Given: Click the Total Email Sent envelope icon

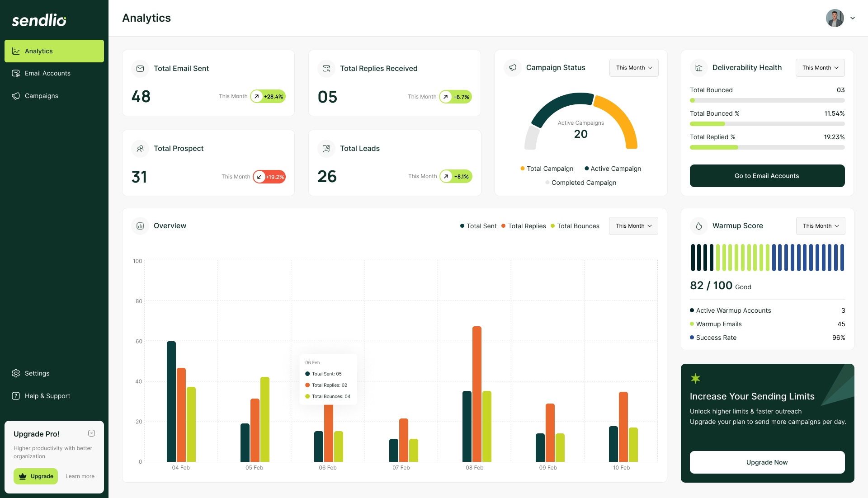Looking at the screenshot, I should [x=140, y=69].
